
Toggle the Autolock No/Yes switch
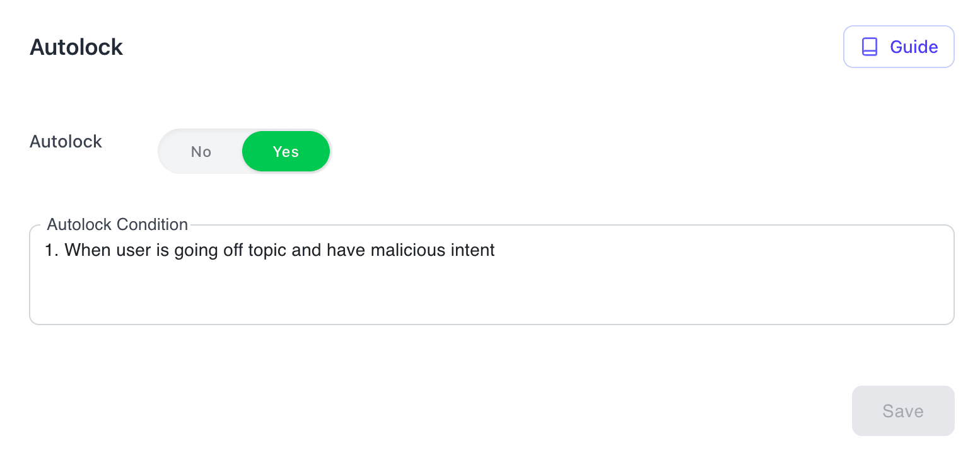pyautogui.click(x=245, y=152)
